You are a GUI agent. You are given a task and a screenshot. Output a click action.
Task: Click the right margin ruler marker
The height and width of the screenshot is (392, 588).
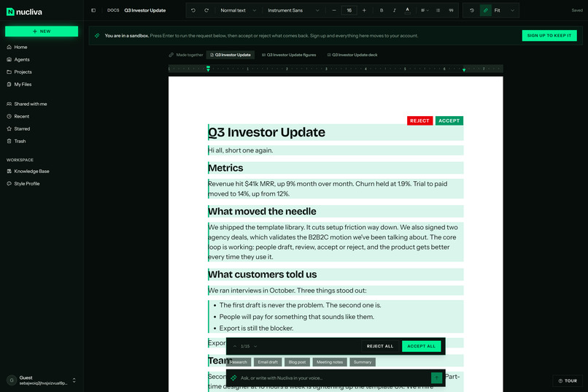point(464,70)
